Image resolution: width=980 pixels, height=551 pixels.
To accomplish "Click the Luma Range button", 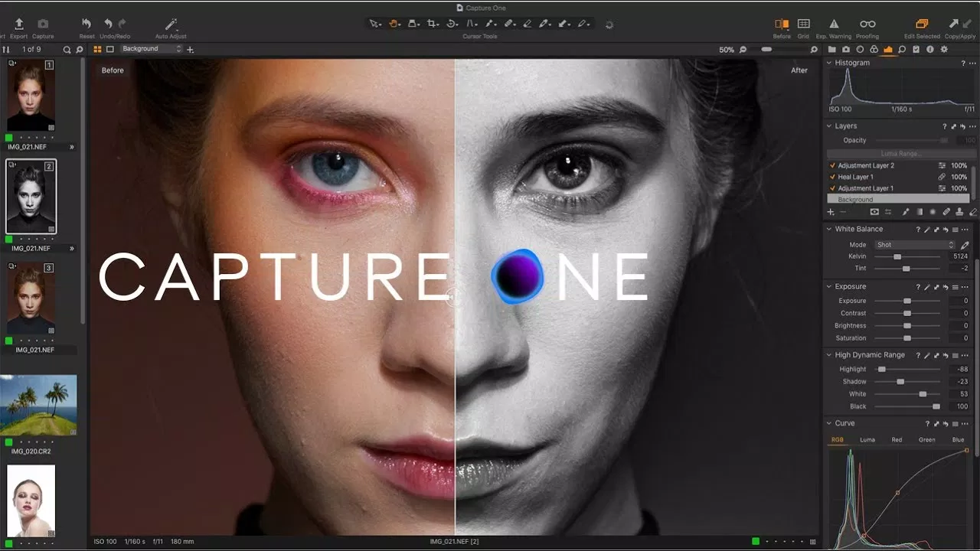I will pyautogui.click(x=900, y=152).
